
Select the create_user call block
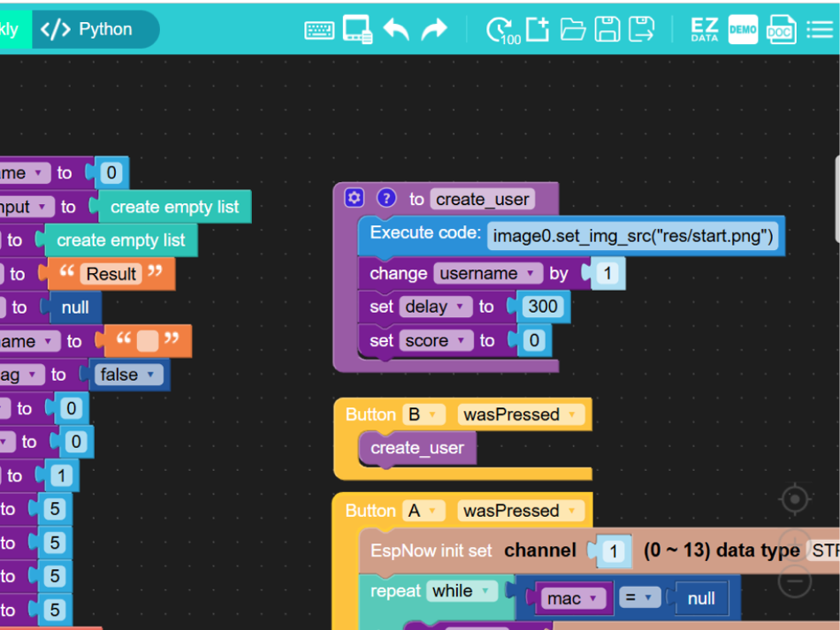(417, 448)
